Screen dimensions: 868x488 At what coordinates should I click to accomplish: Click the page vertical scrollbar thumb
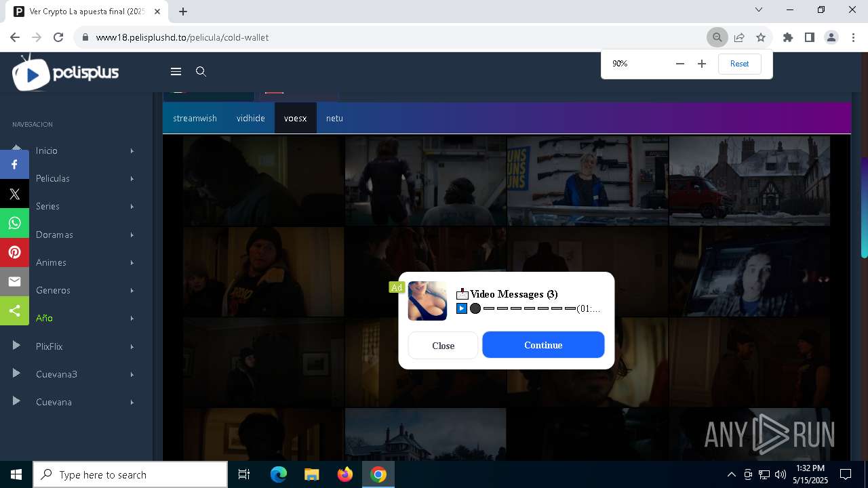tap(864, 207)
